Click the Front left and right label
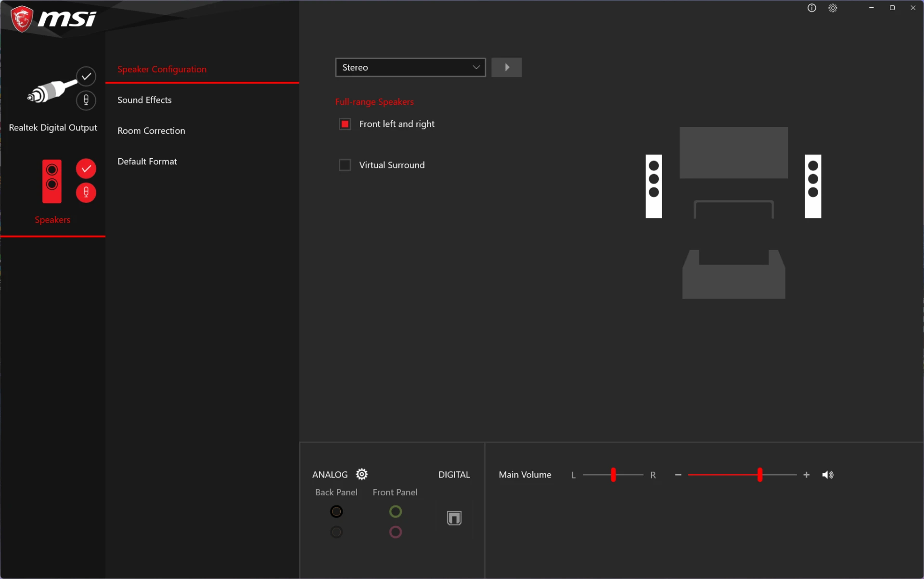924x579 pixels. point(397,124)
